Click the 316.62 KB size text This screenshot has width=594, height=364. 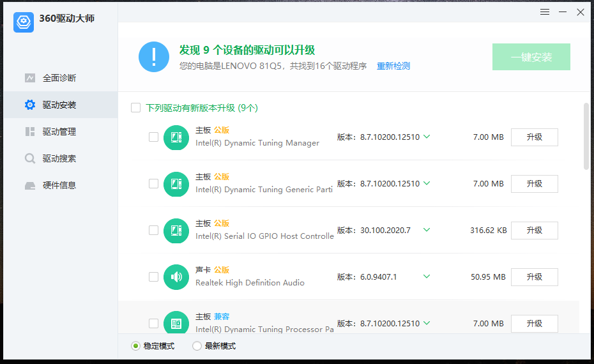pyautogui.click(x=489, y=231)
